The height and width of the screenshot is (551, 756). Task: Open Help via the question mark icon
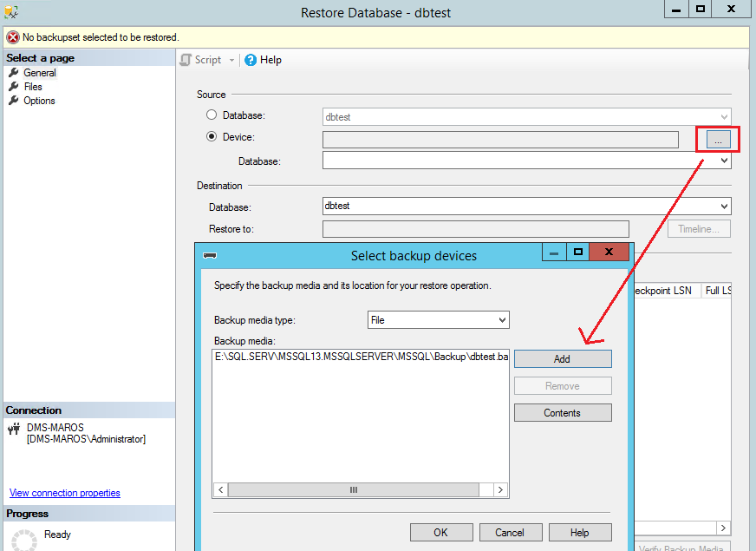251,60
